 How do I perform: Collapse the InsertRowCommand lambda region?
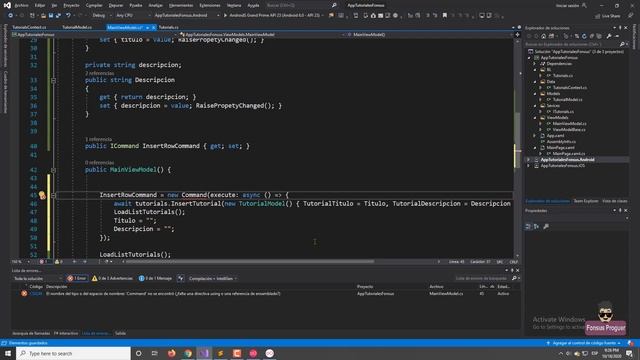tap(53, 195)
